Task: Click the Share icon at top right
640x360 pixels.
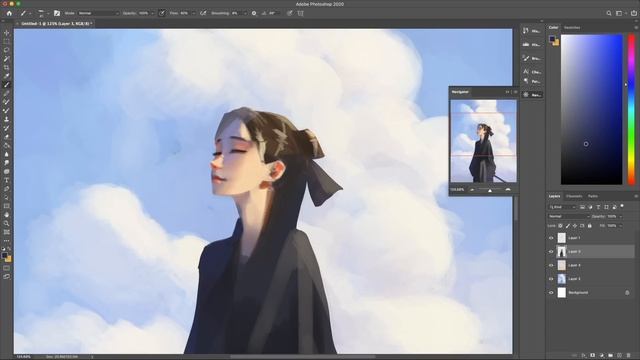Action: click(x=634, y=13)
